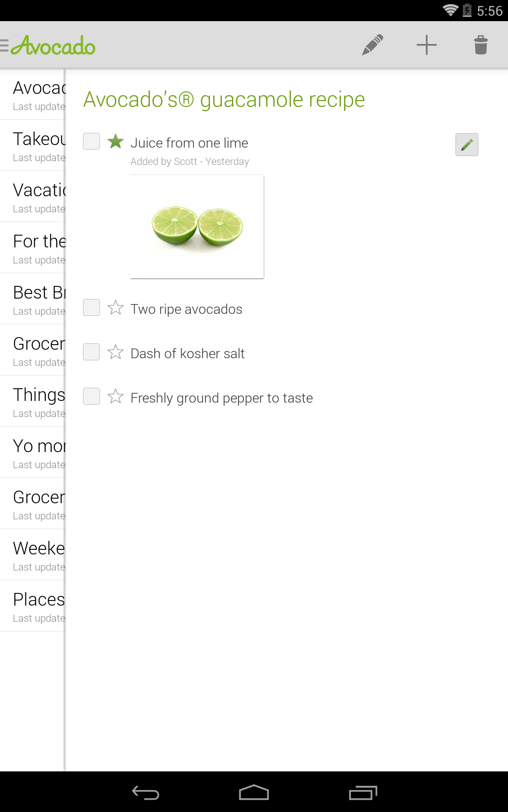The width and height of the screenshot is (508, 812).
Task: Unstar the Juice from one lime item
Action: tap(115, 141)
